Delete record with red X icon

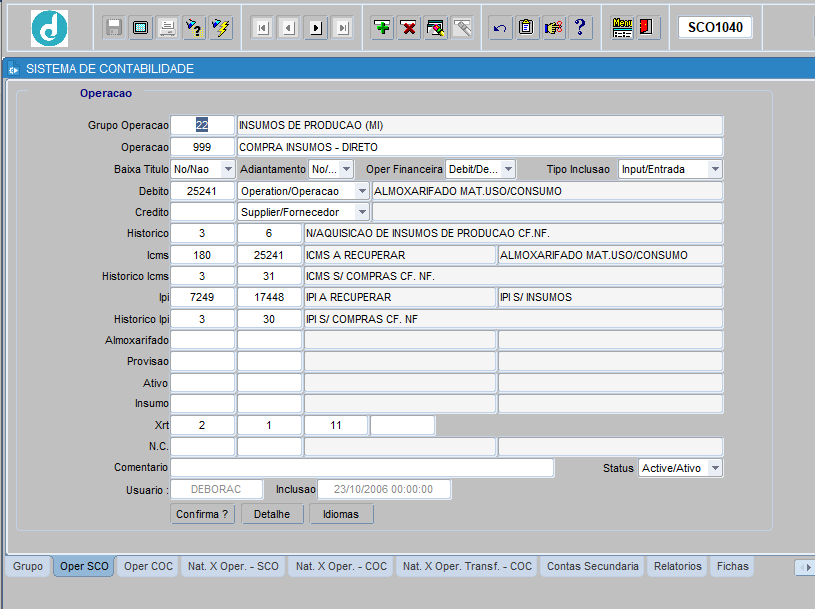(x=409, y=28)
